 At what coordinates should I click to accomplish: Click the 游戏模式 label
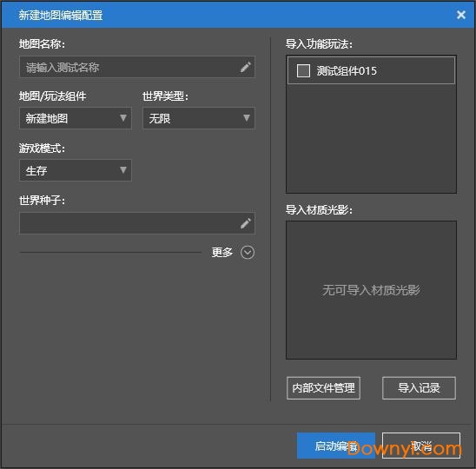(42, 149)
